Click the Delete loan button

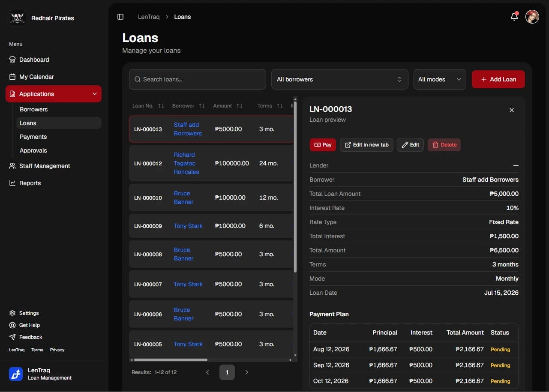click(x=444, y=145)
